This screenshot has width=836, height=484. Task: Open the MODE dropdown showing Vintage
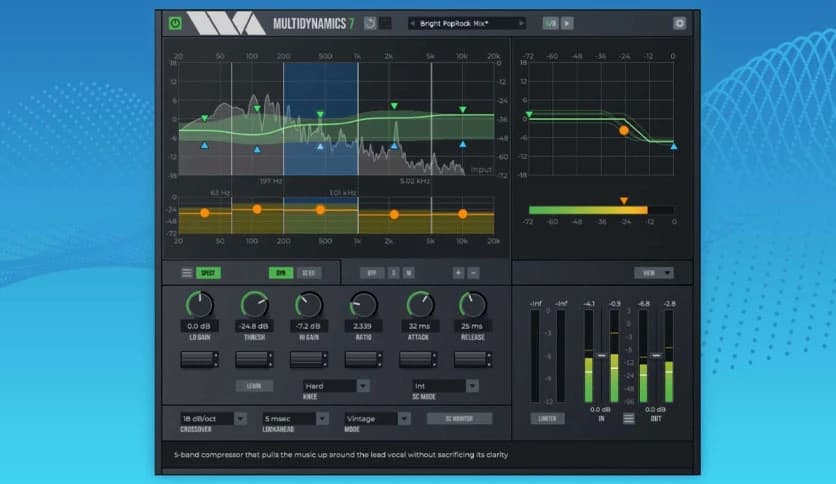377,418
